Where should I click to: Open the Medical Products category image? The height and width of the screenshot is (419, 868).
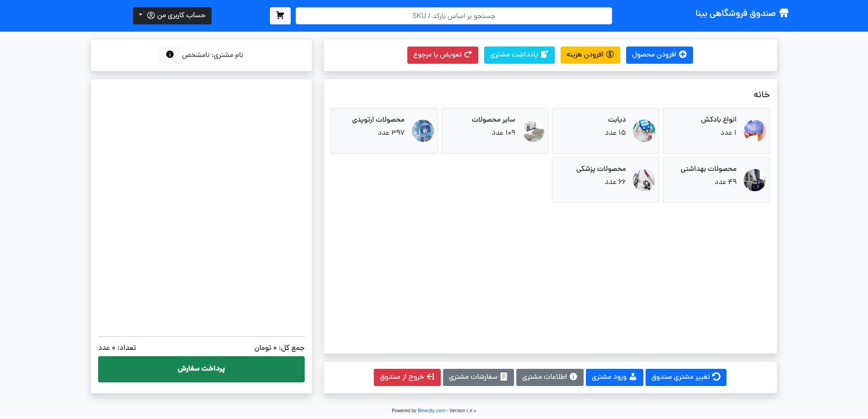644,180
